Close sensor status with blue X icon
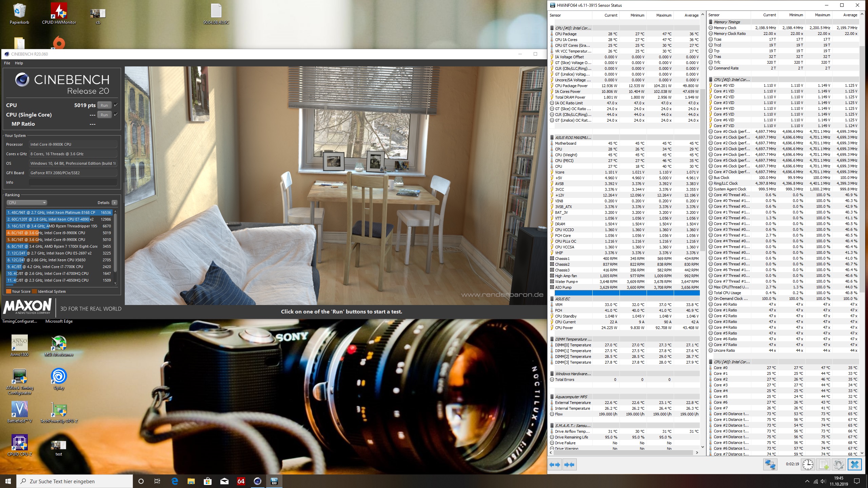Screen dimensions: 868x488 pos(854,464)
